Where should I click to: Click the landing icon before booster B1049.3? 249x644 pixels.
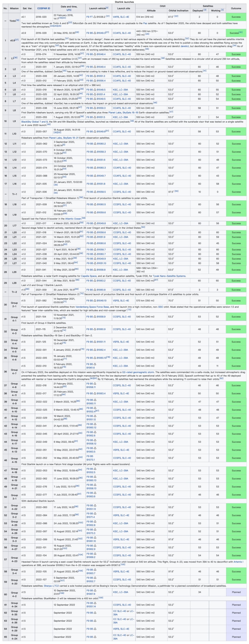click(95, 33)
